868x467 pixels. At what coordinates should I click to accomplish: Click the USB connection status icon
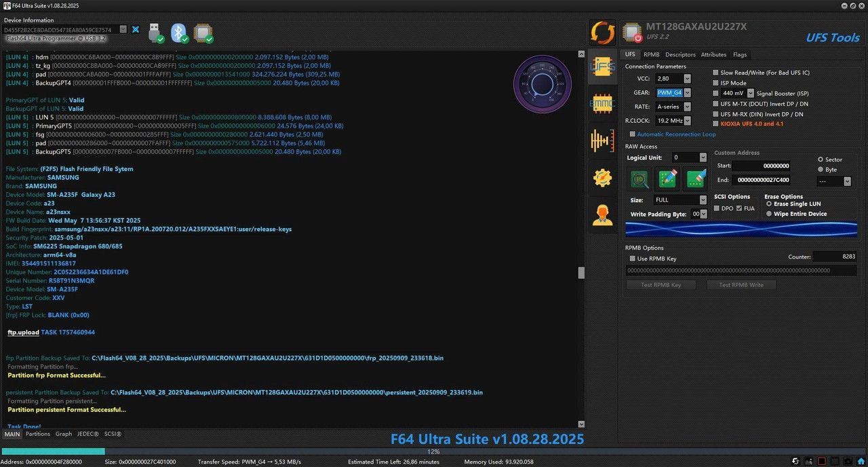click(155, 33)
